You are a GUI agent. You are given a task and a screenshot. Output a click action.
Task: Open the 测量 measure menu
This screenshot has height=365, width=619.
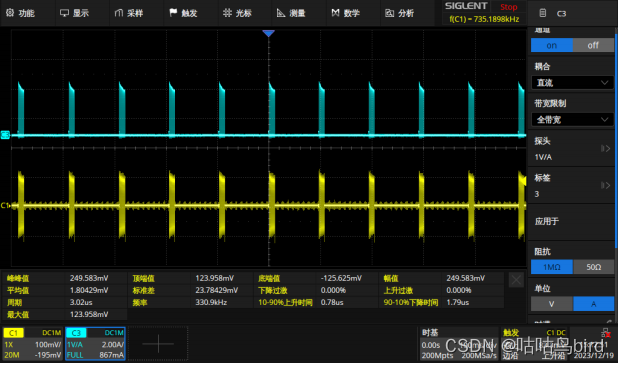pos(291,13)
